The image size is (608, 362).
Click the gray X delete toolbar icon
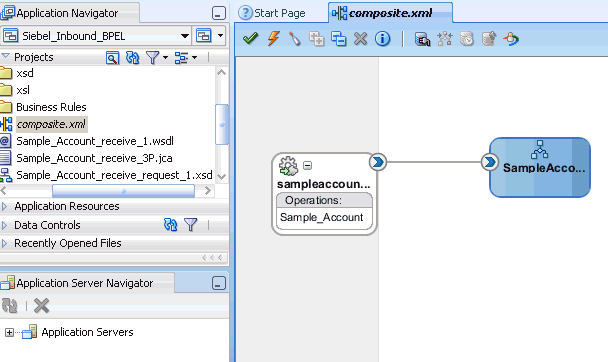point(361,39)
